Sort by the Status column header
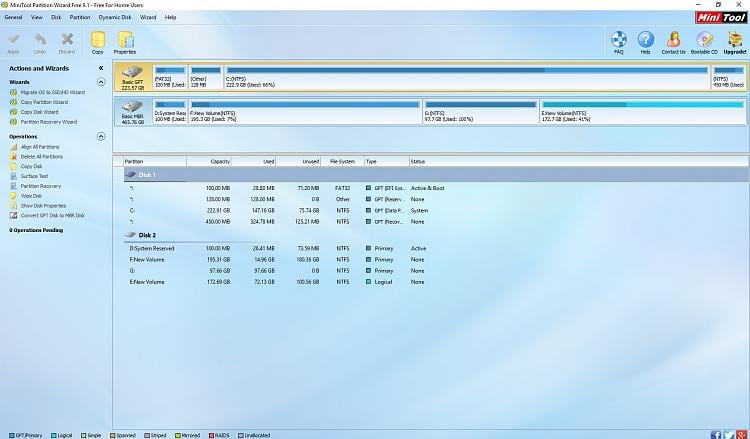 [x=579, y=162]
